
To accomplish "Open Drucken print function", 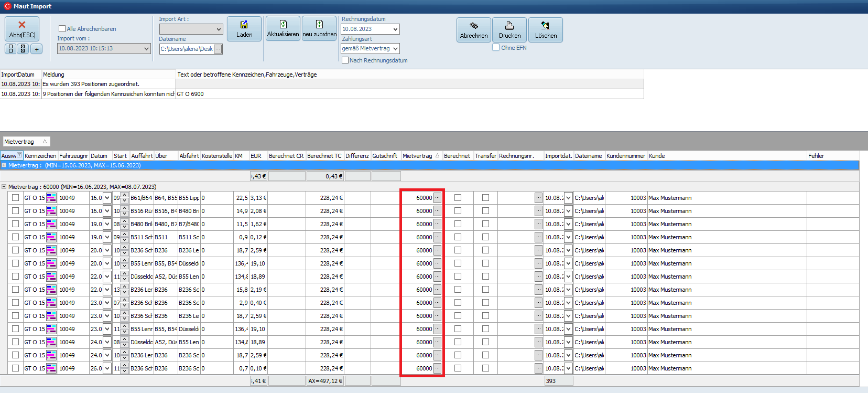I will click(x=509, y=30).
